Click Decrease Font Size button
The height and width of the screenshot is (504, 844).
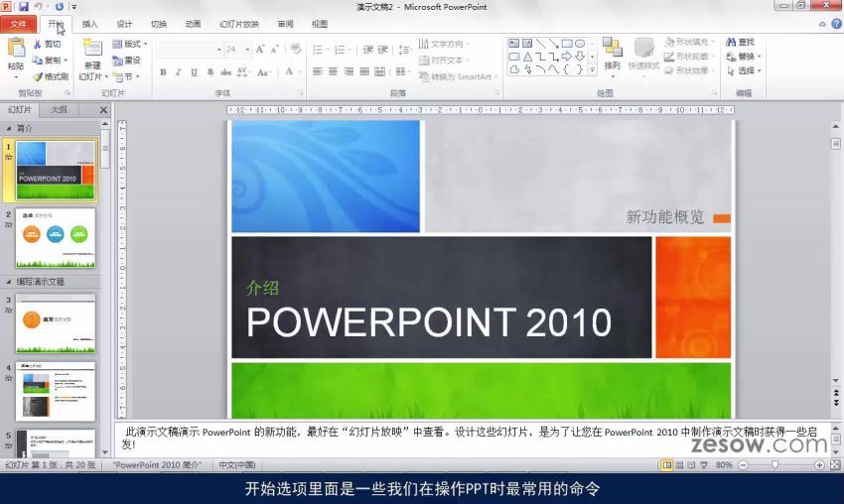274,50
